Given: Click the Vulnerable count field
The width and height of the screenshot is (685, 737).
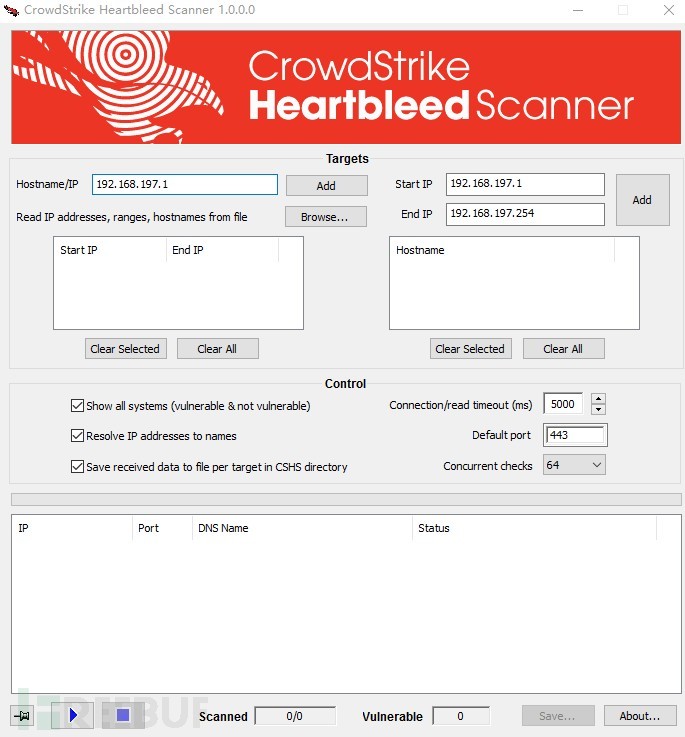Looking at the screenshot, I should point(460,716).
